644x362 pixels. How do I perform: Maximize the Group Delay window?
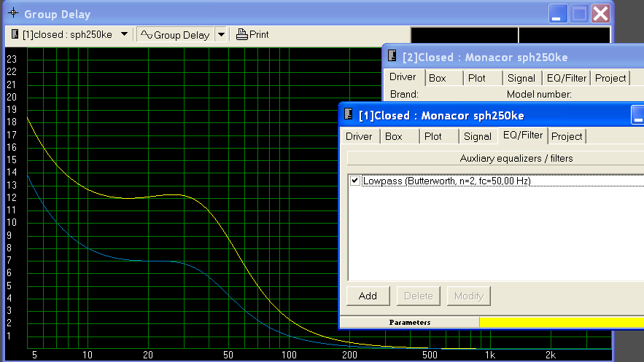click(579, 14)
